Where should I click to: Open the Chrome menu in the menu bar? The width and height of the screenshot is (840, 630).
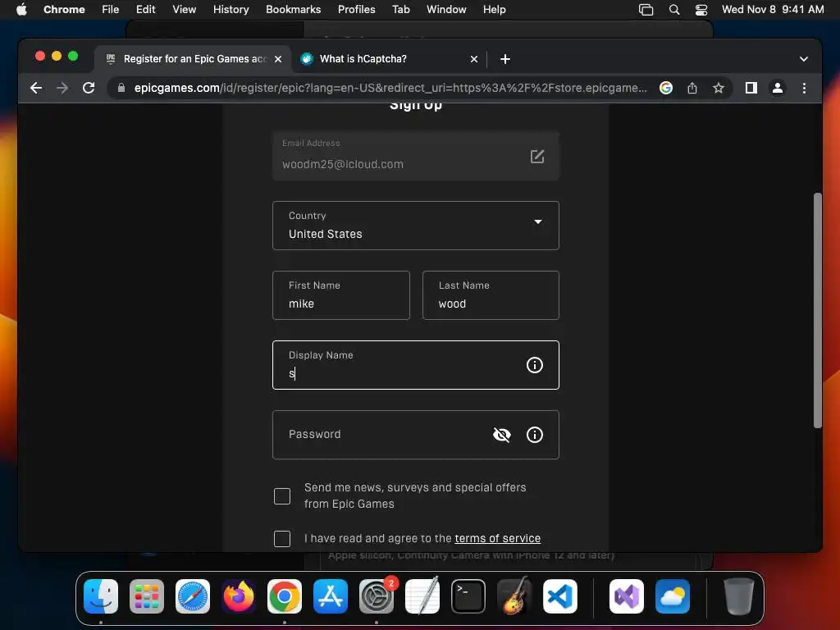click(x=64, y=10)
